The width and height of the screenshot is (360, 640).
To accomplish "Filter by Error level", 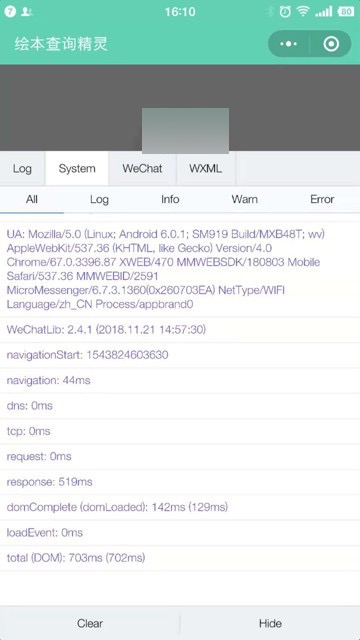I will [x=322, y=199].
